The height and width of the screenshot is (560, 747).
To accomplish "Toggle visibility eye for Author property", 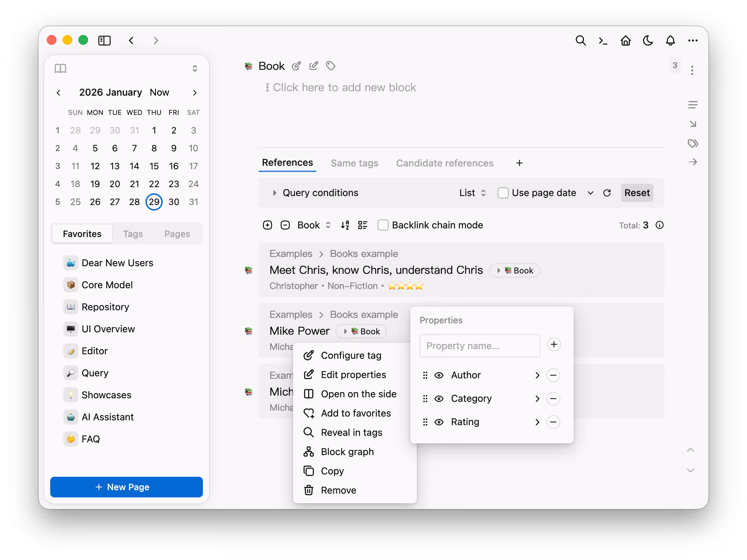I will point(439,375).
